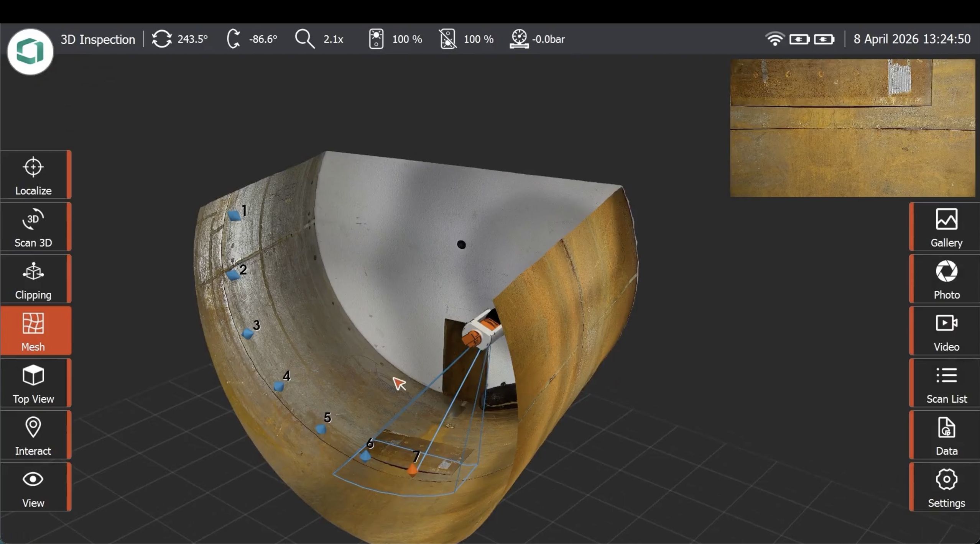Adjust the 2.1x zoom level
Viewport: 980px width, 544px height.
point(319,38)
